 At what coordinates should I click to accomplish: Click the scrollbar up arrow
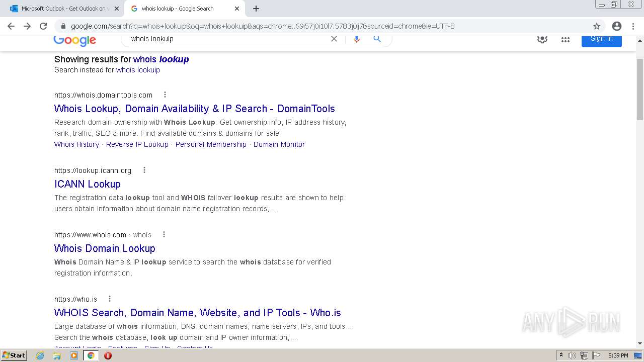click(640, 40)
